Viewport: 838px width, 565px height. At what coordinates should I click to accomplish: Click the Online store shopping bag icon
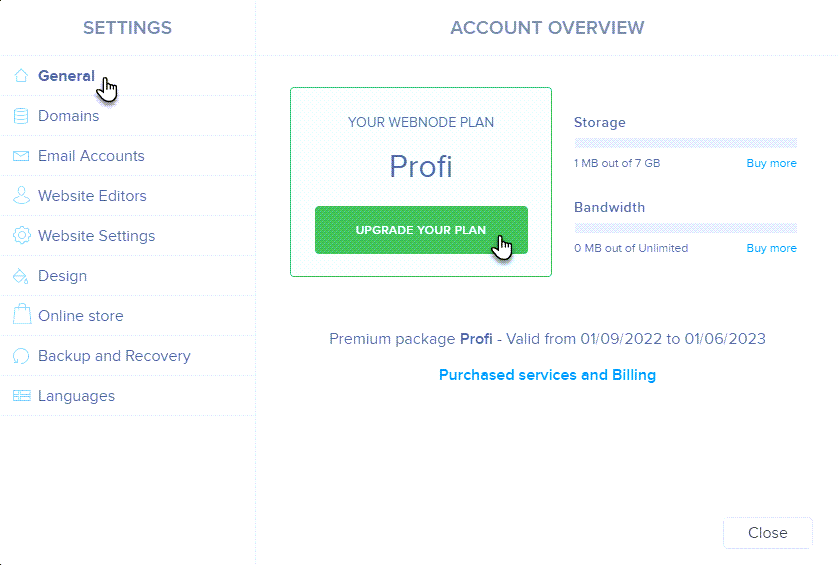coord(21,316)
